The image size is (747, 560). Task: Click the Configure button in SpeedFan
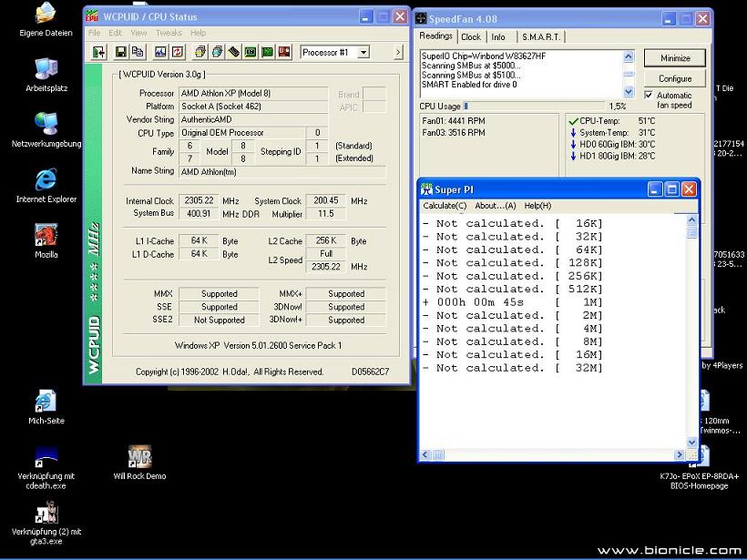click(x=675, y=78)
